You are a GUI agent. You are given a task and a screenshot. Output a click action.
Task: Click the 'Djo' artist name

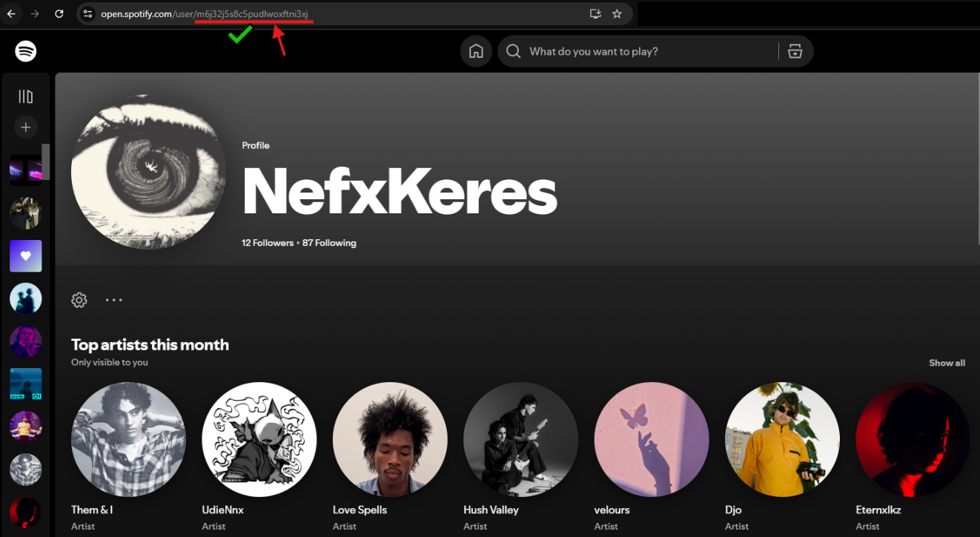pos(733,510)
